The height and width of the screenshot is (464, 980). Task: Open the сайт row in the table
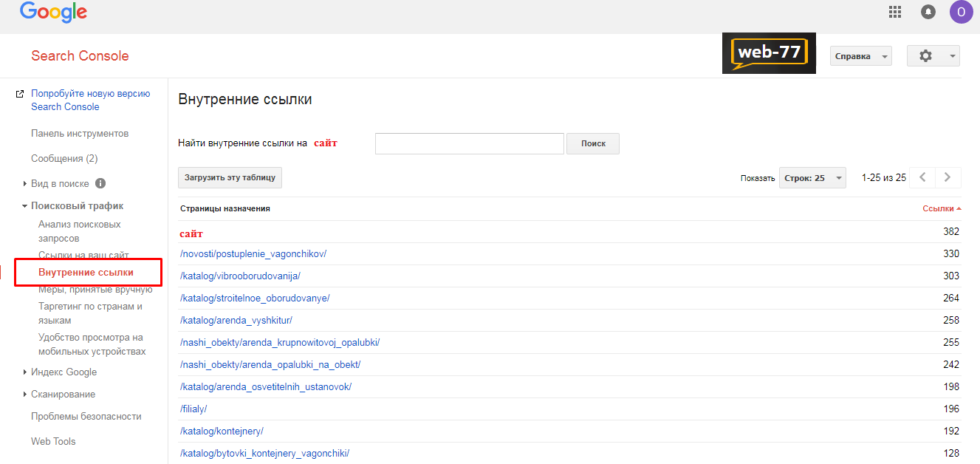coord(191,233)
